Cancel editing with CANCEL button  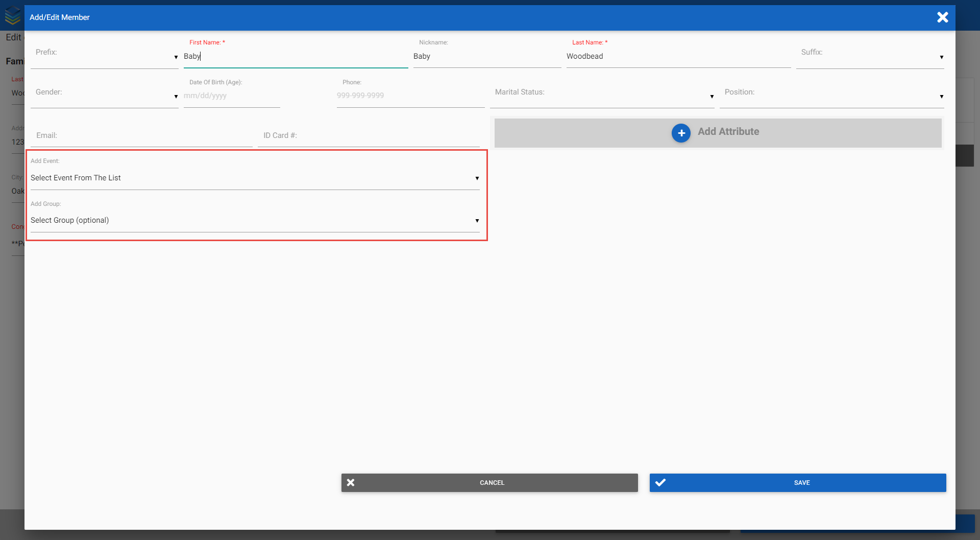click(489, 483)
